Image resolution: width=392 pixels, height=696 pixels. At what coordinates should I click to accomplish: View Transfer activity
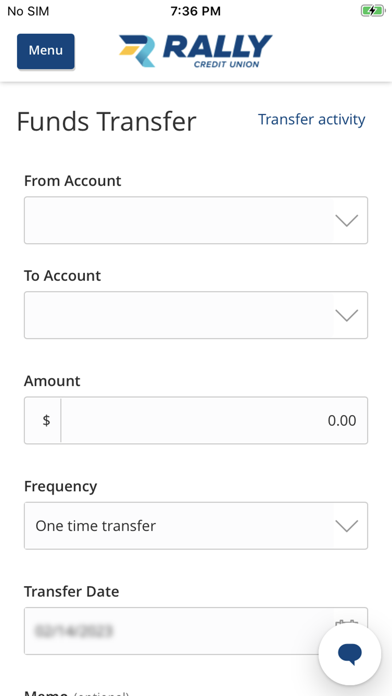[x=312, y=120]
